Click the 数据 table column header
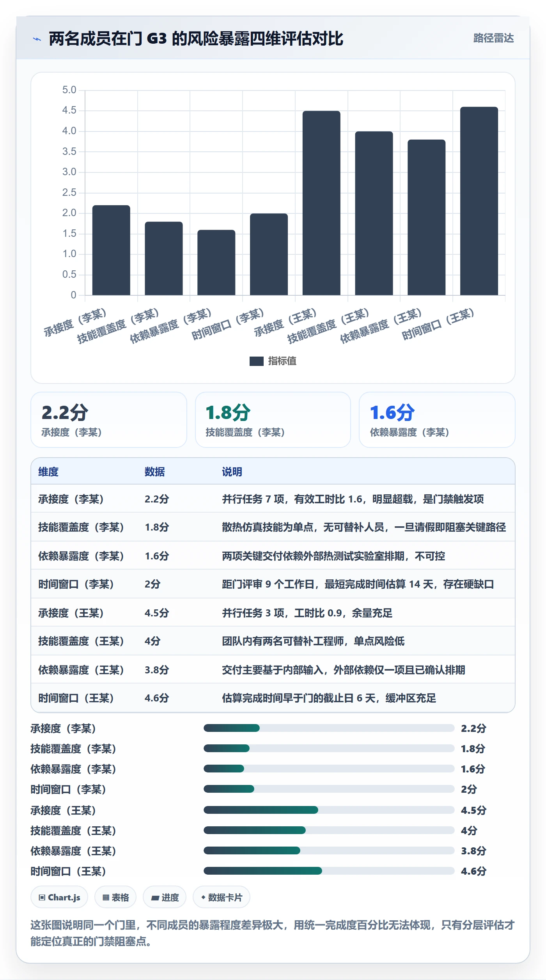The height and width of the screenshot is (980, 546). click(x=155, y=472)
